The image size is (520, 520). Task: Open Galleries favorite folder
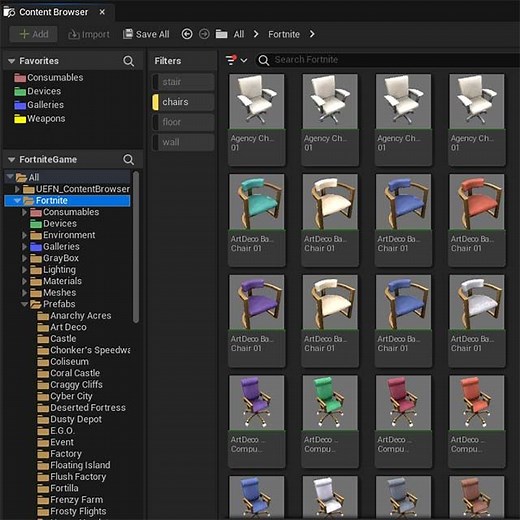39,105
